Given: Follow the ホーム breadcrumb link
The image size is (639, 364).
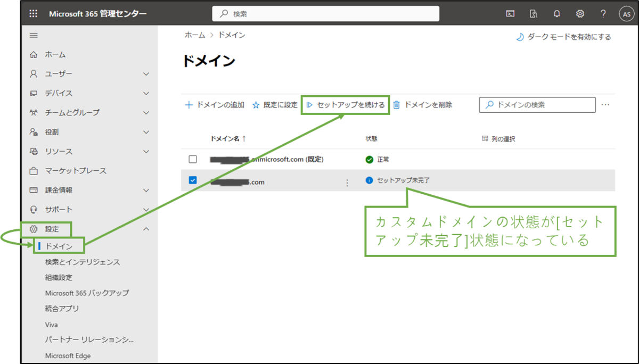Looking at the screenshot, I should (x=195, y=35).
